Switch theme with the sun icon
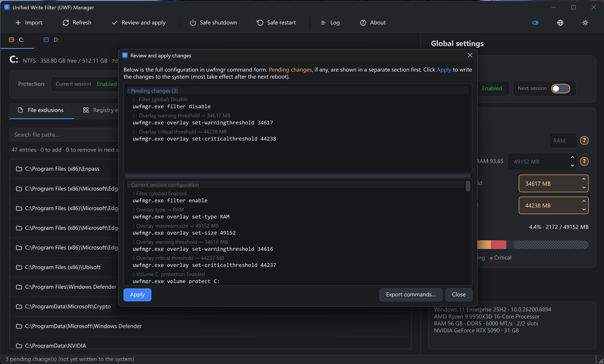 [585, 23]
